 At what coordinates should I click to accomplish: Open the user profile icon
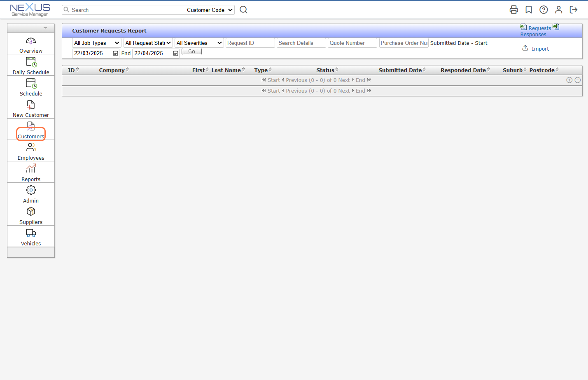(x=559, y=9)
